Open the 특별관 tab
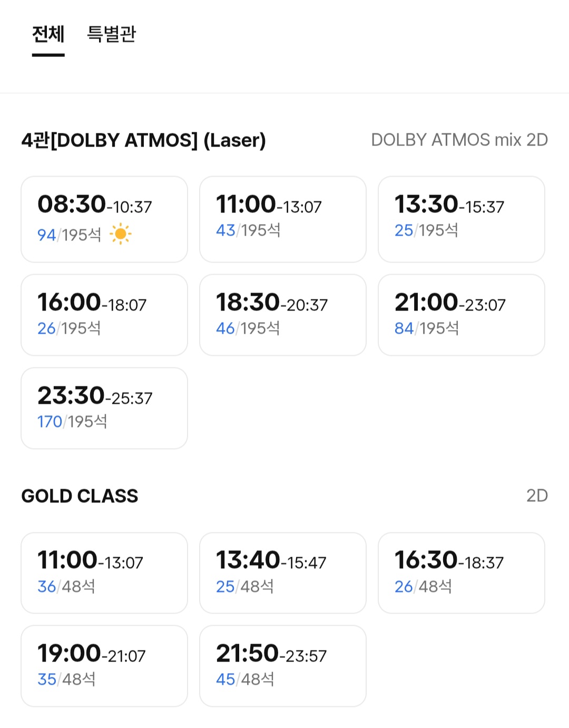 (112, 35)
